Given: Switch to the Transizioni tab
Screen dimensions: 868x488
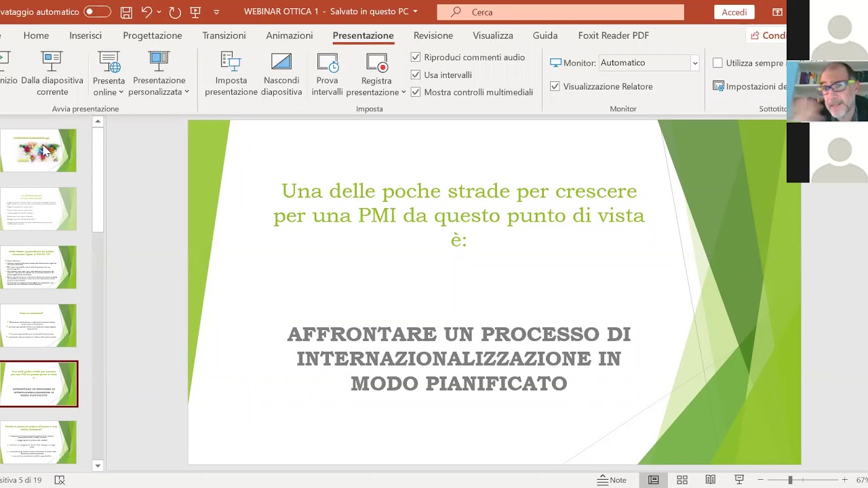Looking at the screenshot, I should point(224,35).
